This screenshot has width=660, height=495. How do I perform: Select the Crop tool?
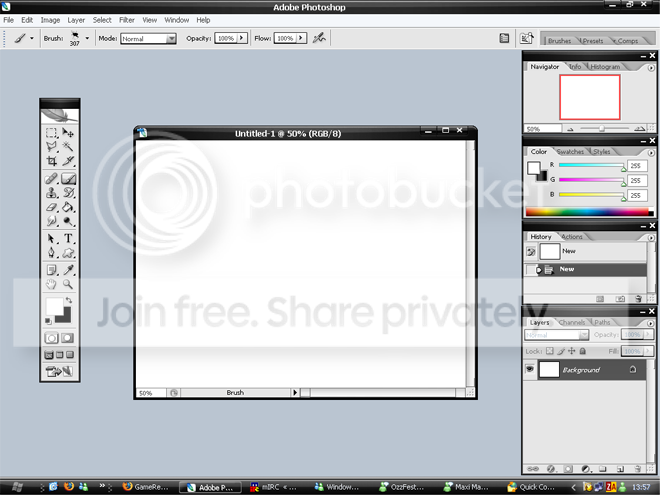[51, 161]
